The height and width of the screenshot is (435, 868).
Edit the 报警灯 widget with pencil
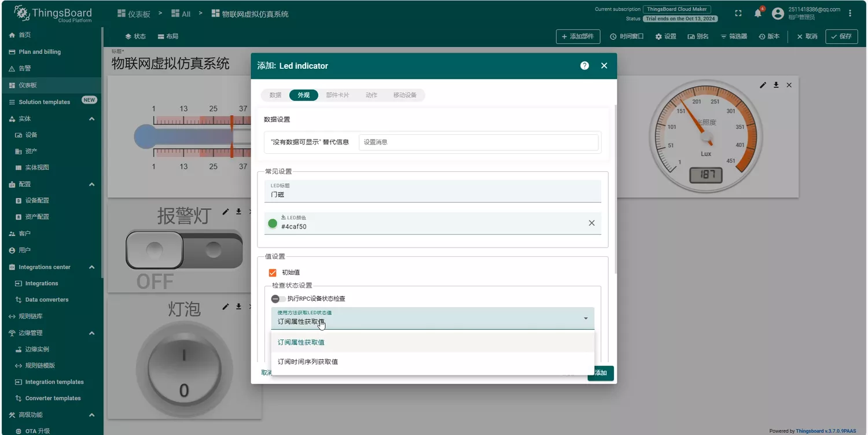(x=226, y=212)
